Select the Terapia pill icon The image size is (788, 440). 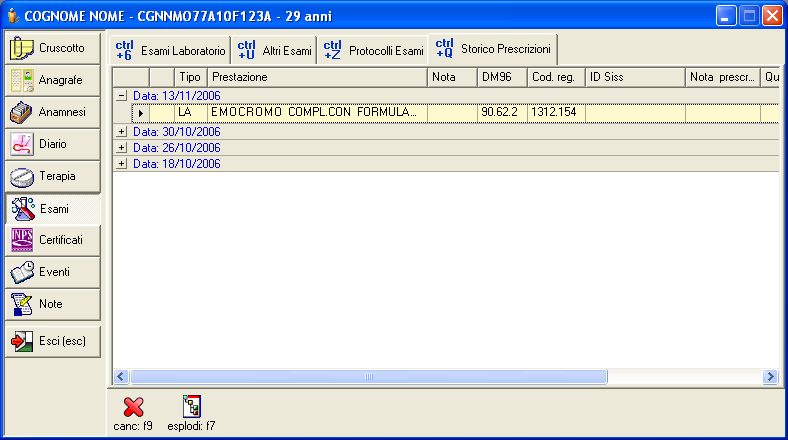point(22,176)
